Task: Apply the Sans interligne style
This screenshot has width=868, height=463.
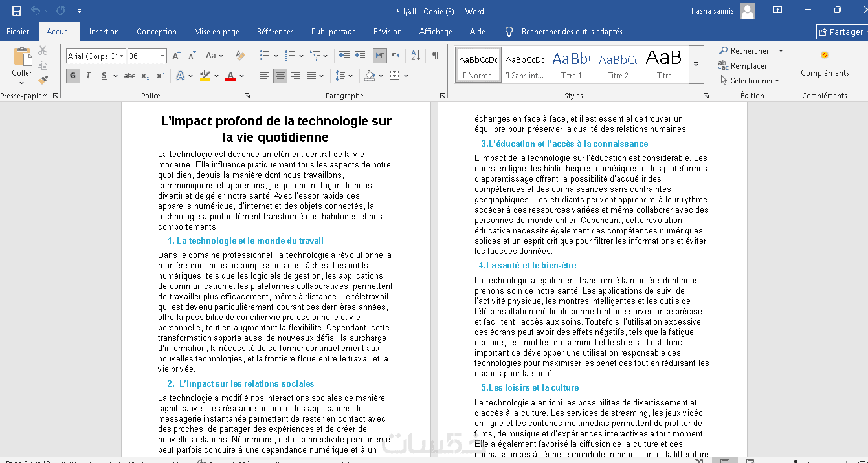Action: [x=524, y=65]
